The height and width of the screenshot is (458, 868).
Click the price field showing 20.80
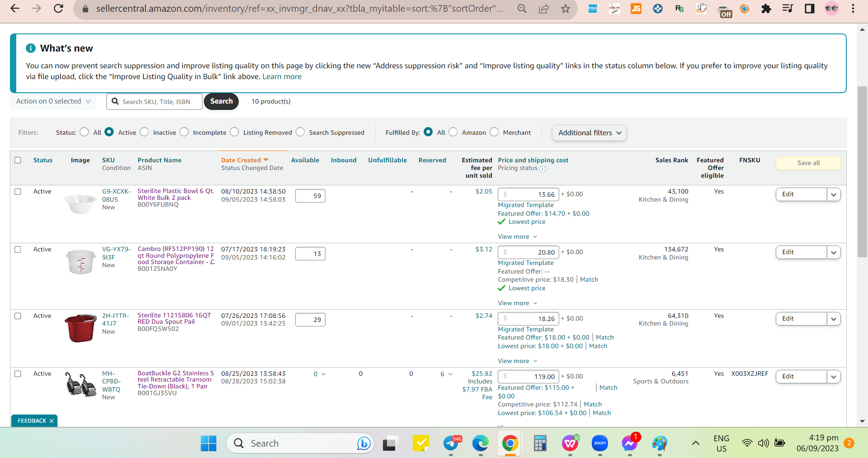coord(528,252)
